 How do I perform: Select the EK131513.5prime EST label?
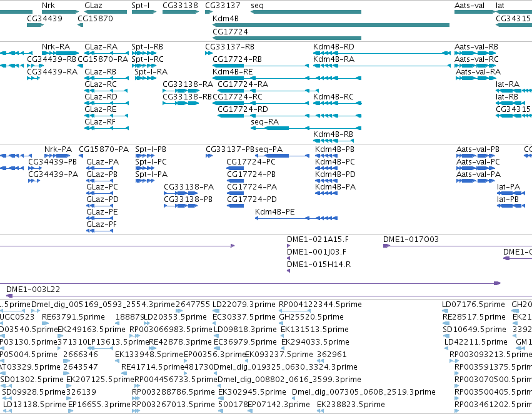tap(315, 330)
